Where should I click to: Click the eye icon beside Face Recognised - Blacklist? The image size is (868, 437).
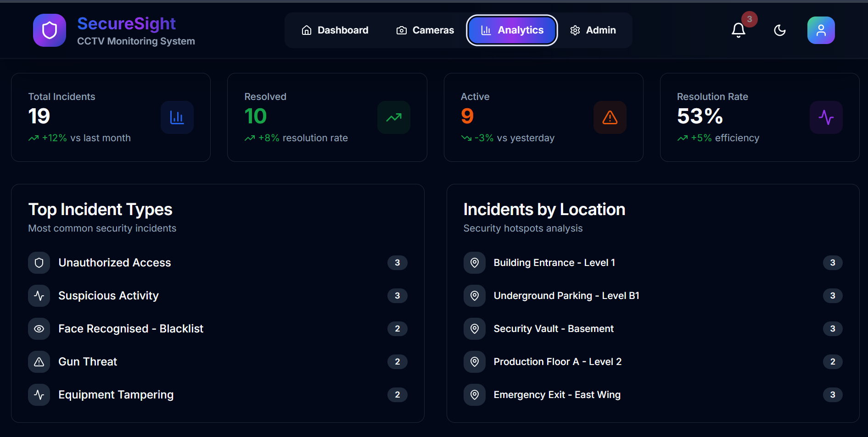[x=39, y=329]
